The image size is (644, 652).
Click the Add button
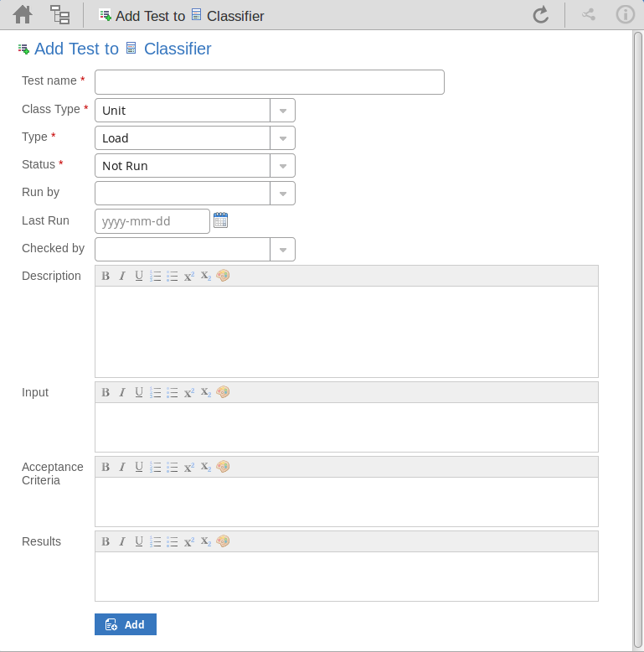pos(126,624)
